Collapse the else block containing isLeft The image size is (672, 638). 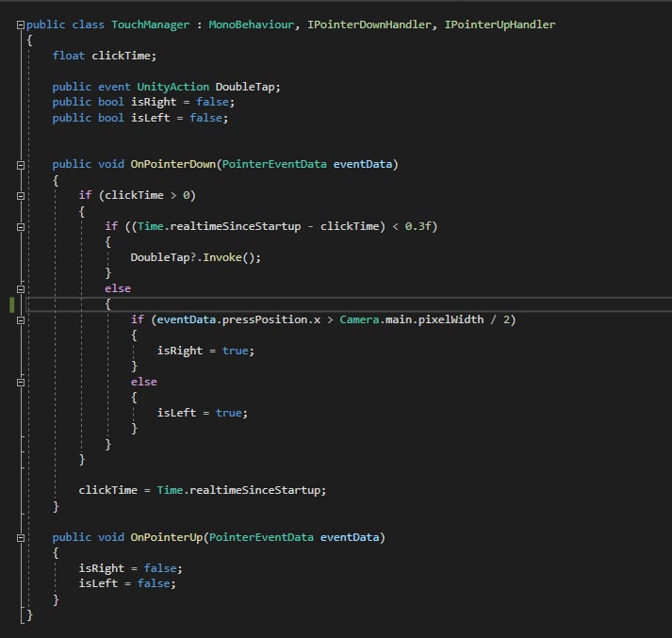(20, 383)
